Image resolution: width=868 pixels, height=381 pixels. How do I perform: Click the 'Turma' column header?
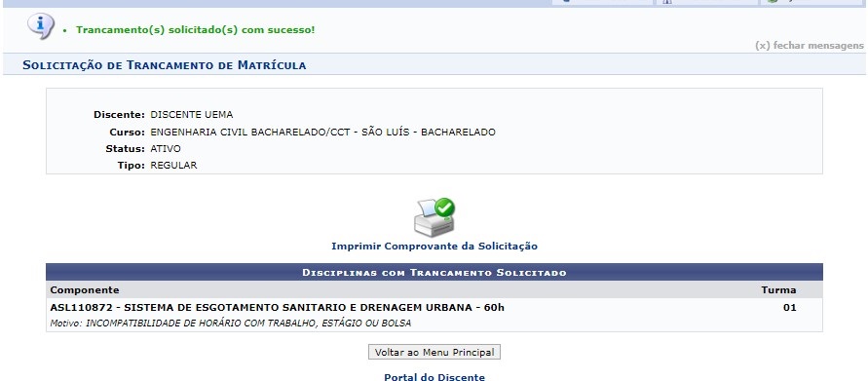pos(779,290)
